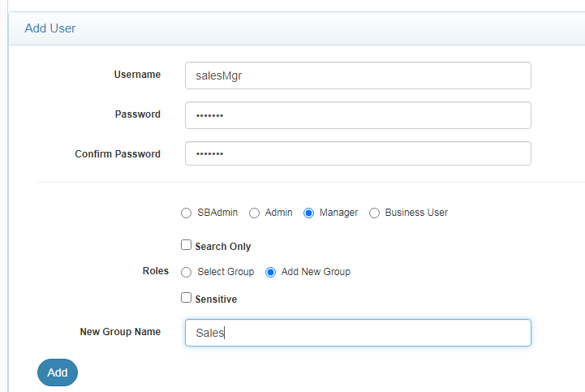Pick the Business User radio option
Viewport: 585px width, 392px height.
(375, 213)
